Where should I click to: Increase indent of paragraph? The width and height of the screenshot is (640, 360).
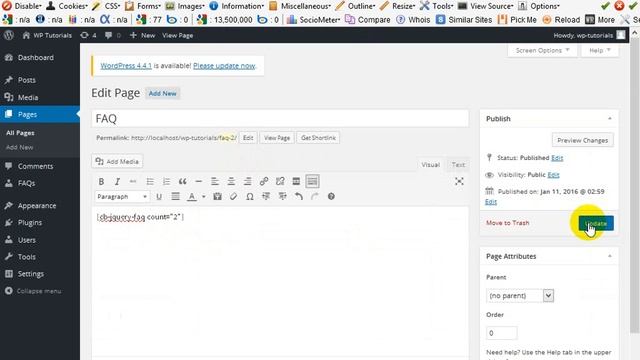pyautogui.click(x=282, y=197)
